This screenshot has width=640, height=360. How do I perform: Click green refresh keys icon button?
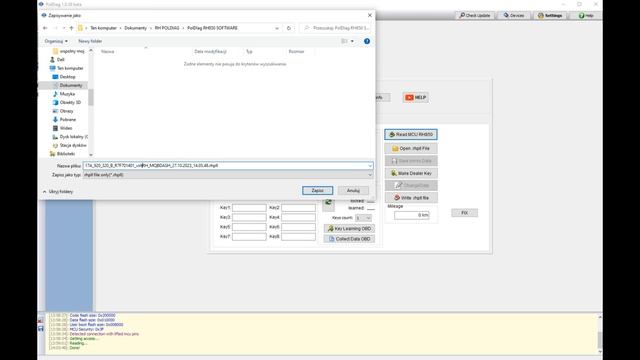328,203
